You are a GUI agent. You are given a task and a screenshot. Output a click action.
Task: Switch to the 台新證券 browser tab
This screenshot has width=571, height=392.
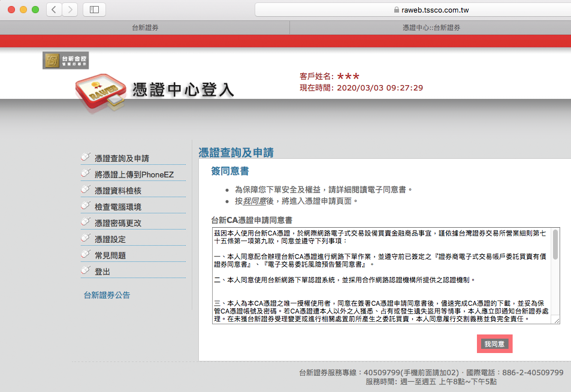[x=144, y=28]
